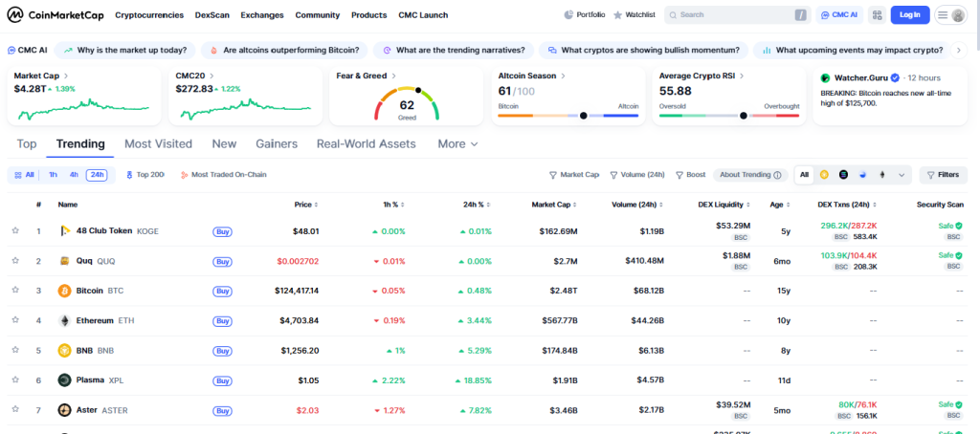Click the Ethereum coin icon

pyautogui.click(x=65, y=320)
